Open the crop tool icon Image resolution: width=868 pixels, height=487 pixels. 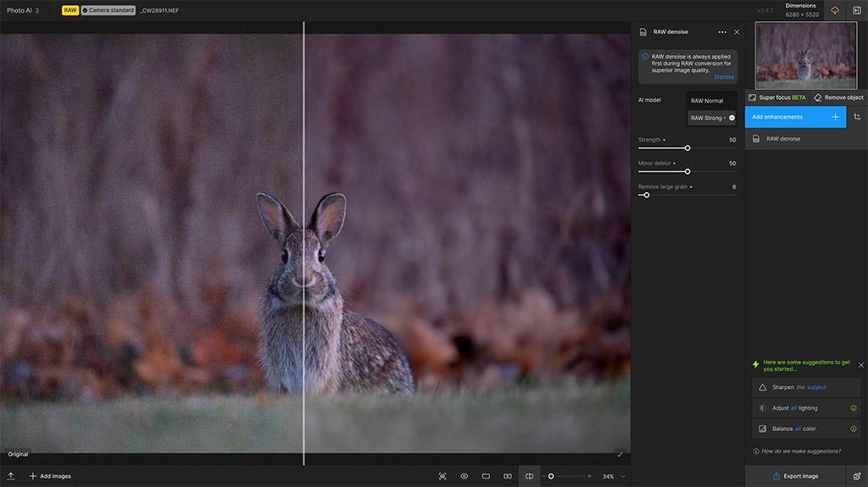[x=857, y=117]
